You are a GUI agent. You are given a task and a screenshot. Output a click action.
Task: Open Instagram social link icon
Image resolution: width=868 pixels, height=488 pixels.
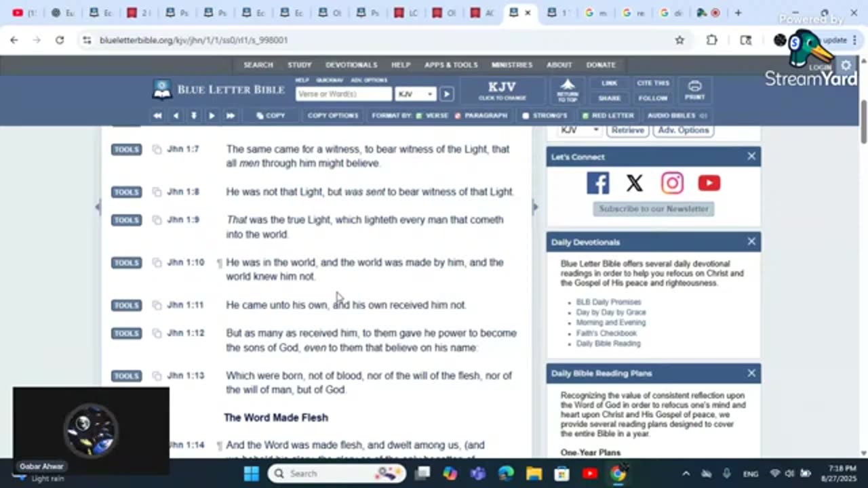point(672,183)
